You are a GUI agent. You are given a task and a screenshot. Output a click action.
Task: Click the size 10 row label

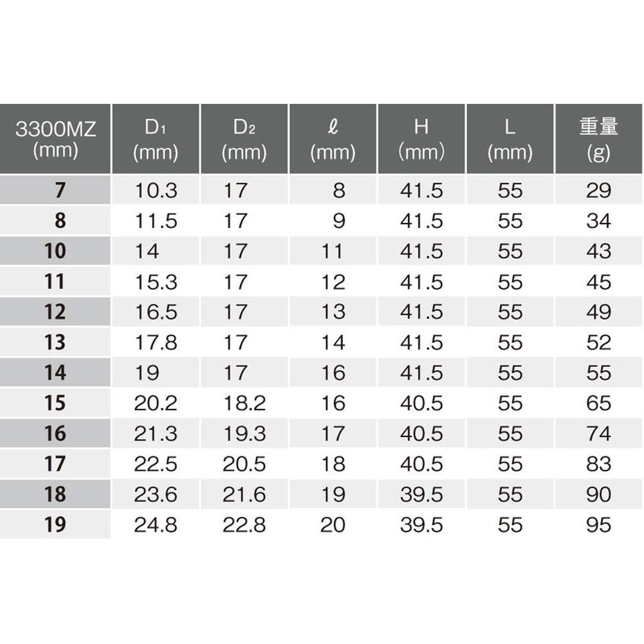coord(55,251)
